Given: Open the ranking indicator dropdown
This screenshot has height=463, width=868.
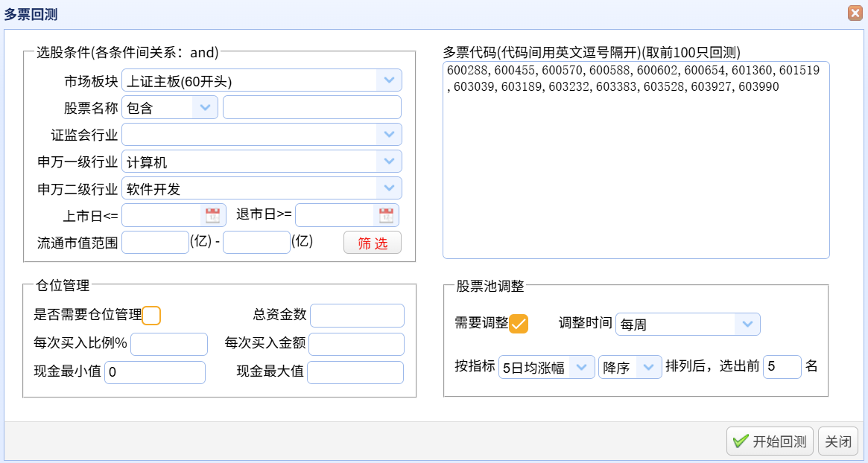Looking at the screenshot, I should point(582,367).
